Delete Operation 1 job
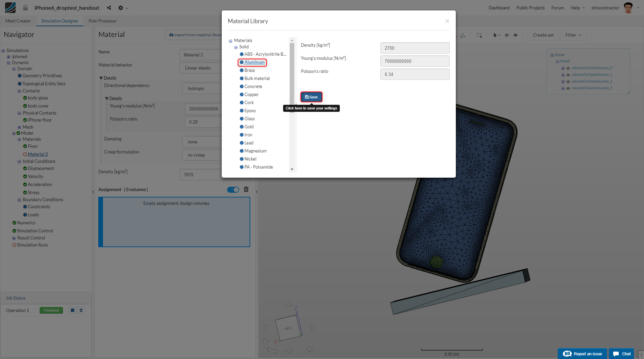This screenshot has width=644, height=359. 81,310
